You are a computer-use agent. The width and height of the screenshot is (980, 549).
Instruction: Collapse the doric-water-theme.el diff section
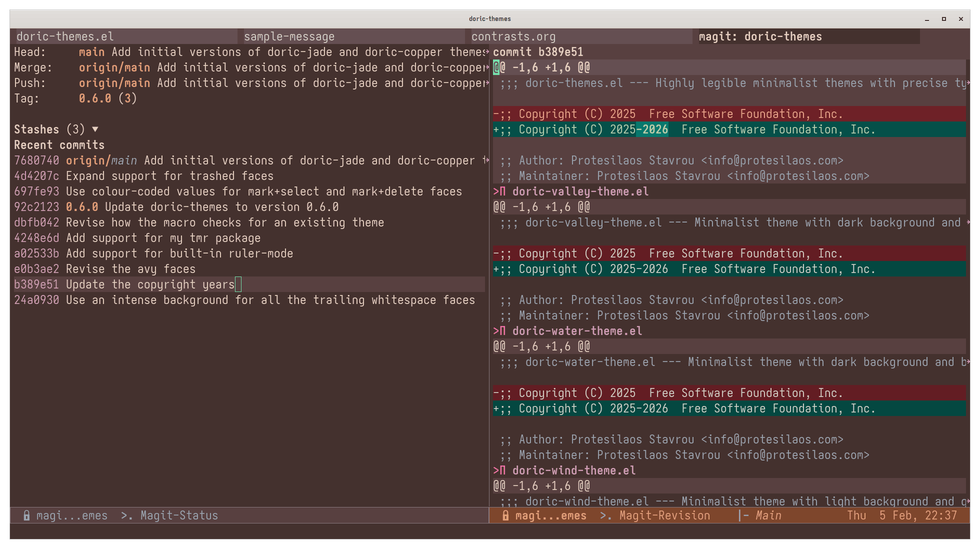[x=577, y=331]
